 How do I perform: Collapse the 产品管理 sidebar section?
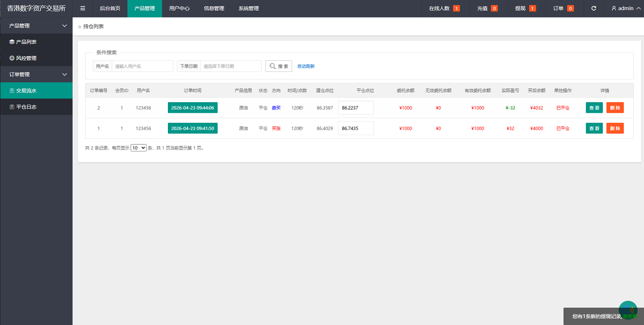click(x=64, y=26)
